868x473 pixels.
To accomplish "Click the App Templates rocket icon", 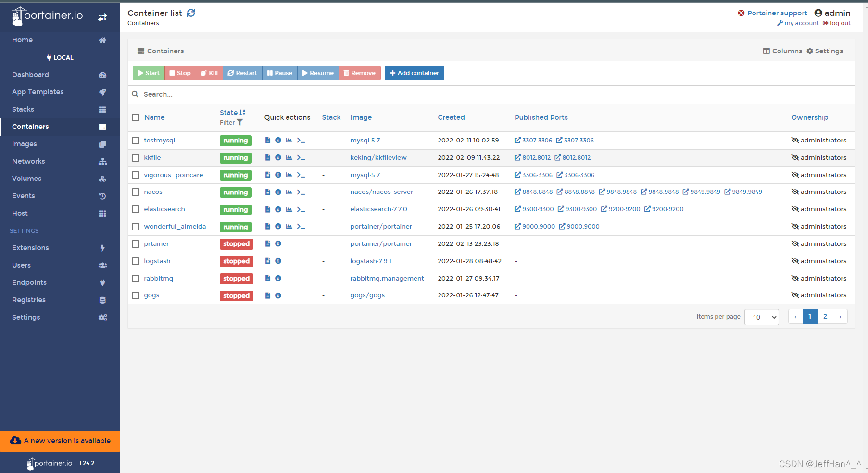I will [102, 92].
